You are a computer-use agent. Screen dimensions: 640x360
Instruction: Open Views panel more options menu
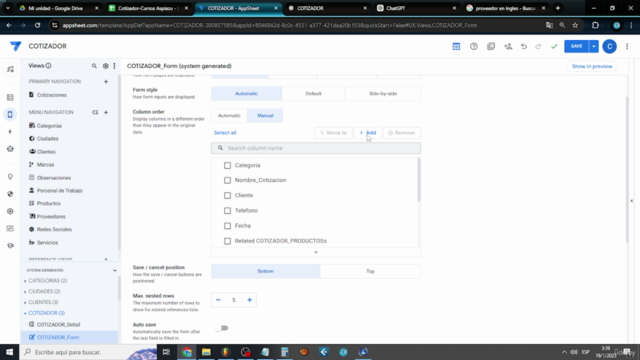pos(114,66)
